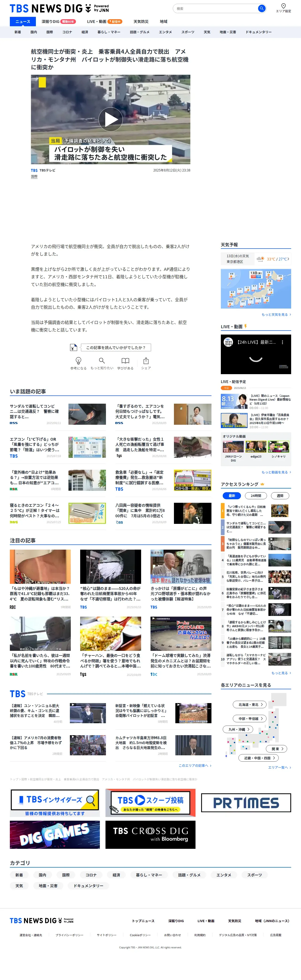This screenshot has height=980, width=301.
Task: Open the PR TIMES banner
Action: 246,803
